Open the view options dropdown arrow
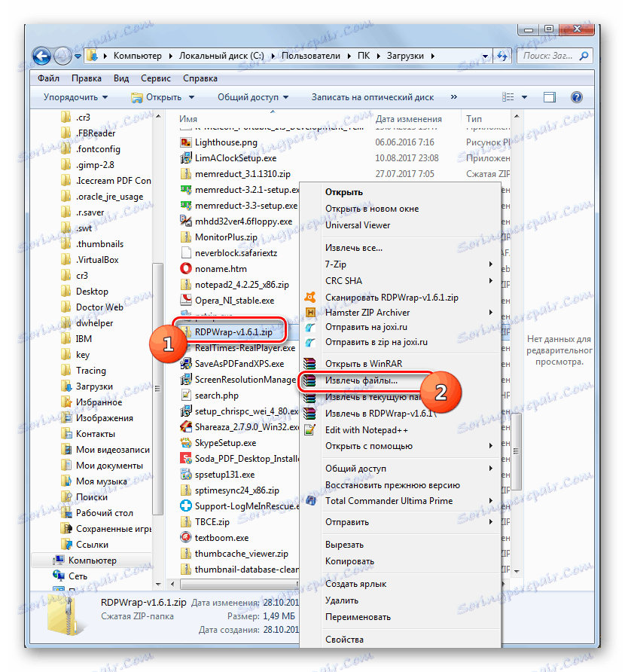This screenshot has height=672, width=625. pos(524,97)
